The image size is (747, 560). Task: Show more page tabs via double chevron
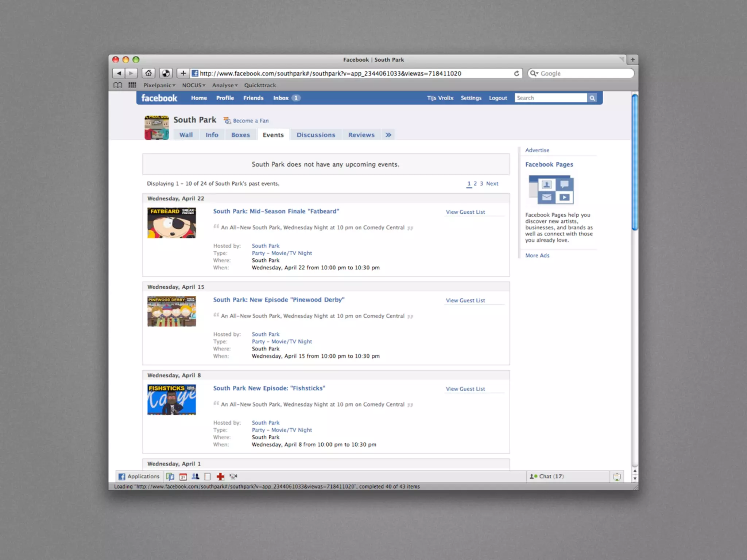tap(388, 135)
